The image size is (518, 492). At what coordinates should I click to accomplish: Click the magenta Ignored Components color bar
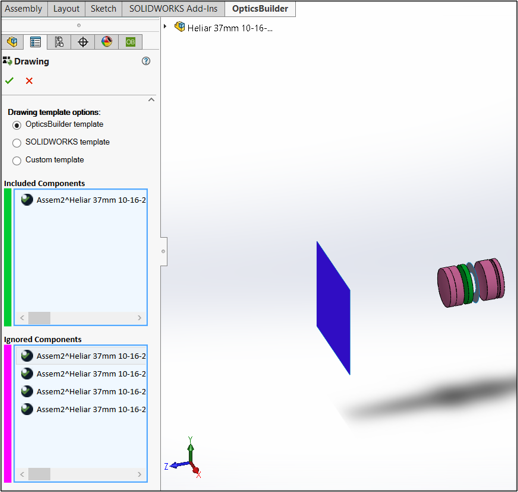[7, 414]
